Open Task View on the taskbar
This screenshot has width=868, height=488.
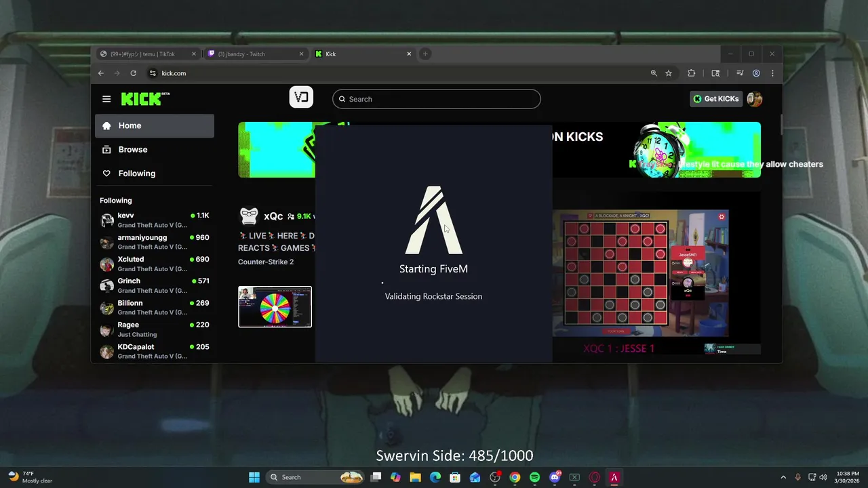(376, 477)
